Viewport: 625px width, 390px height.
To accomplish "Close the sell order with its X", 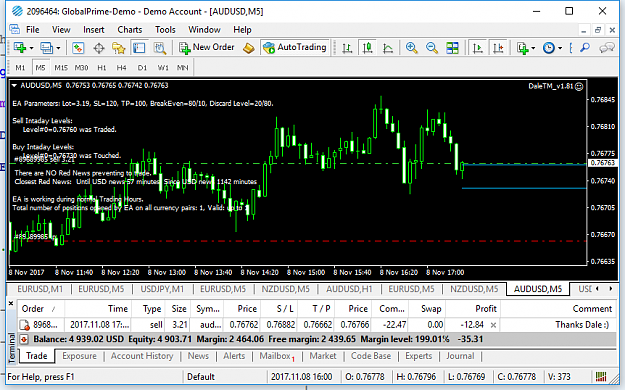I will click(493, 325).
